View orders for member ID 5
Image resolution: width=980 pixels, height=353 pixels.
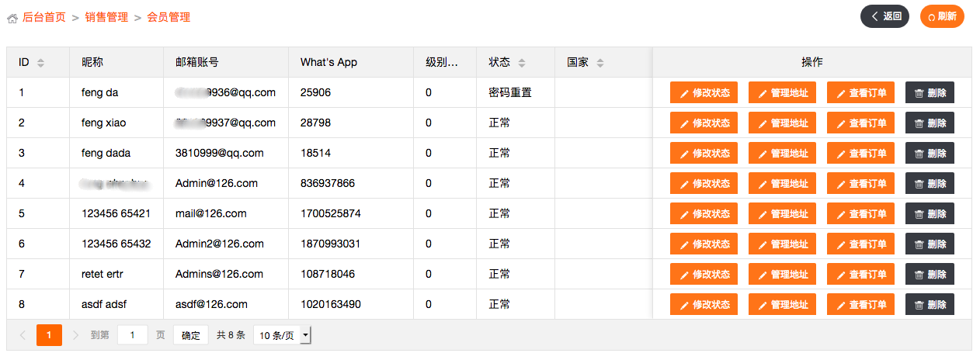(860, 214)
